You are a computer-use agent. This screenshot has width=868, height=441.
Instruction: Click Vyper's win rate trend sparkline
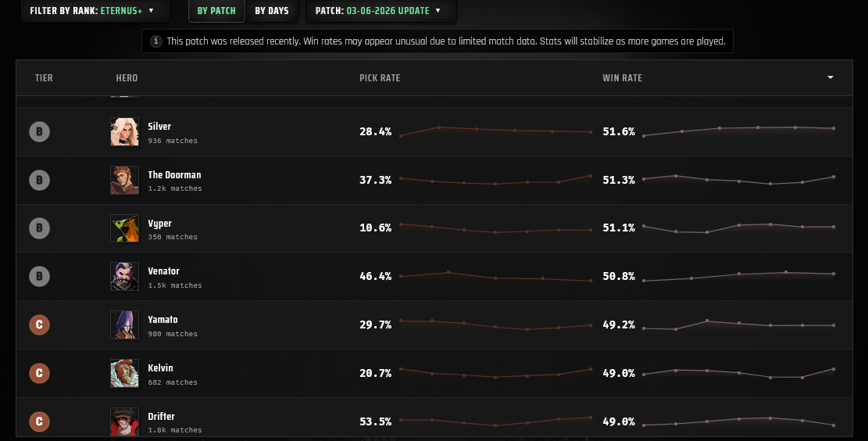click(x=739, y=228)
